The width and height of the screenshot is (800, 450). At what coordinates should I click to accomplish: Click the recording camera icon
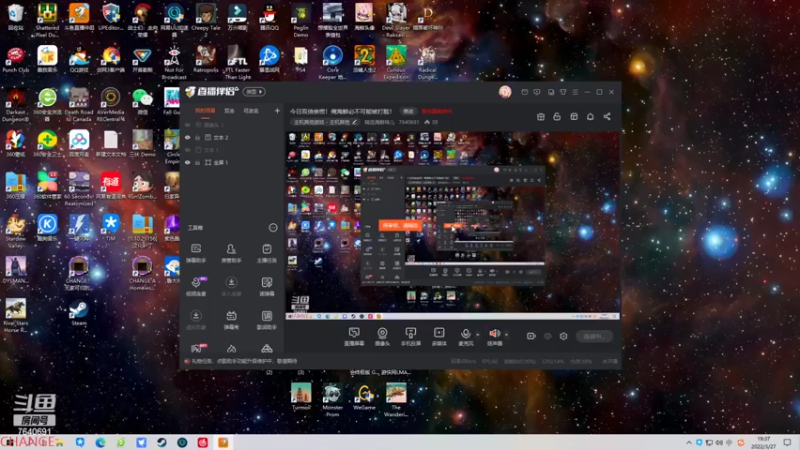(531, 336)
